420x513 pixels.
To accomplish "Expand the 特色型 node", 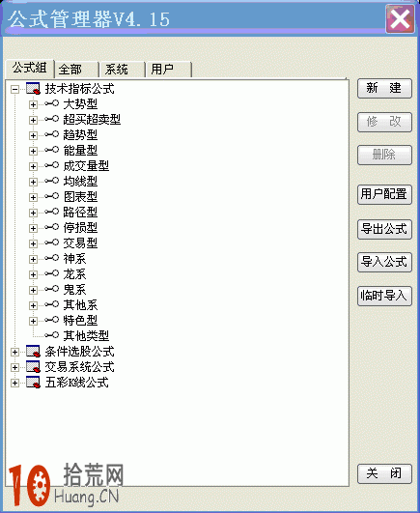I will (33, 321).
